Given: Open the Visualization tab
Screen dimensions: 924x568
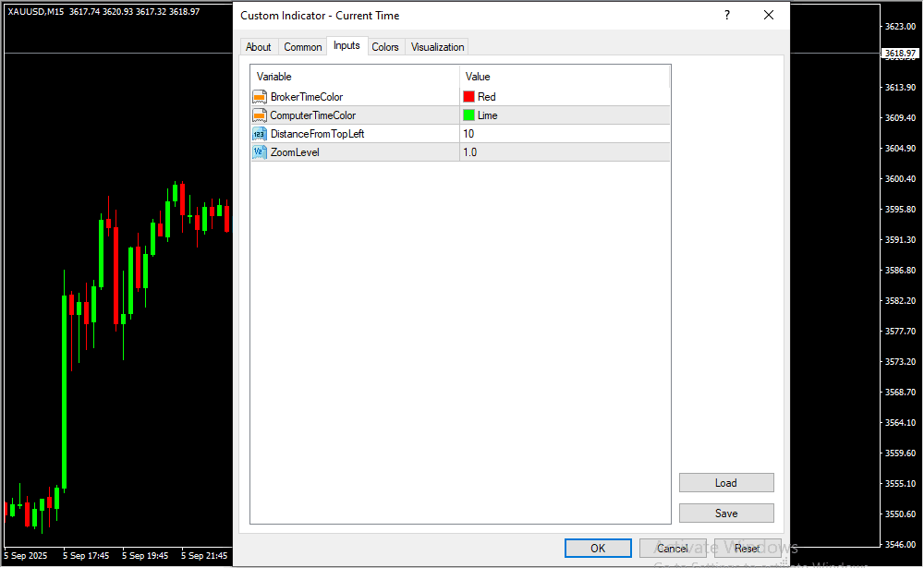Looking at the screenshot, I should (438, 47).
